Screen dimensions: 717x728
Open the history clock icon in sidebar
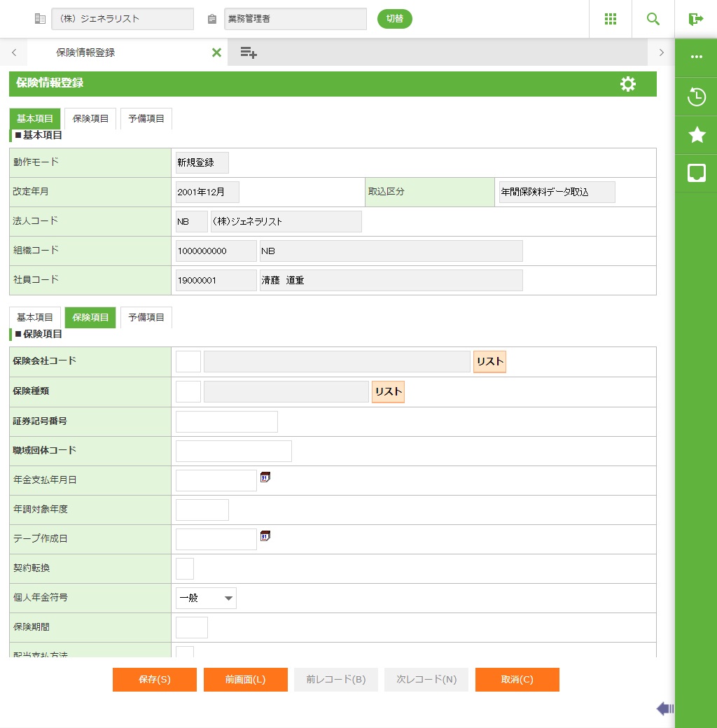point(696,97)
